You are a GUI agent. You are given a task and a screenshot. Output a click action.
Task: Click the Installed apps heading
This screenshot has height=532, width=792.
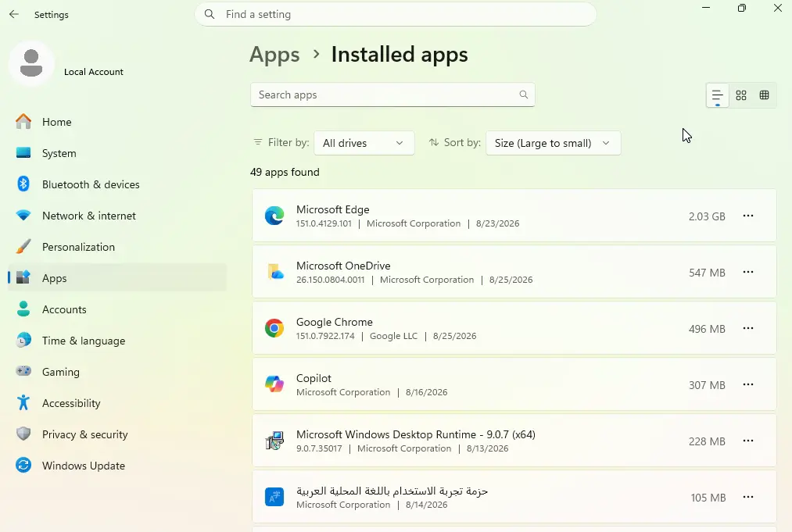coord(400,55)
